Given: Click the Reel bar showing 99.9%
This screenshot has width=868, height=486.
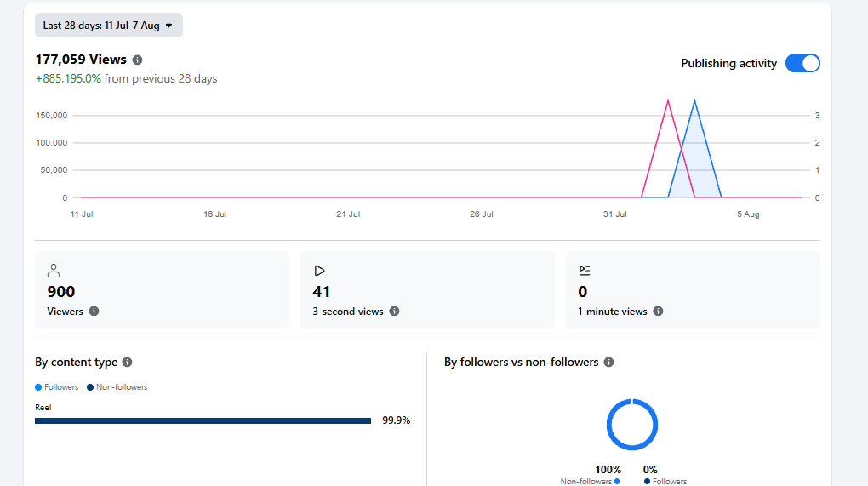Looking at the screenshot, I should click(x=203, y=421).
